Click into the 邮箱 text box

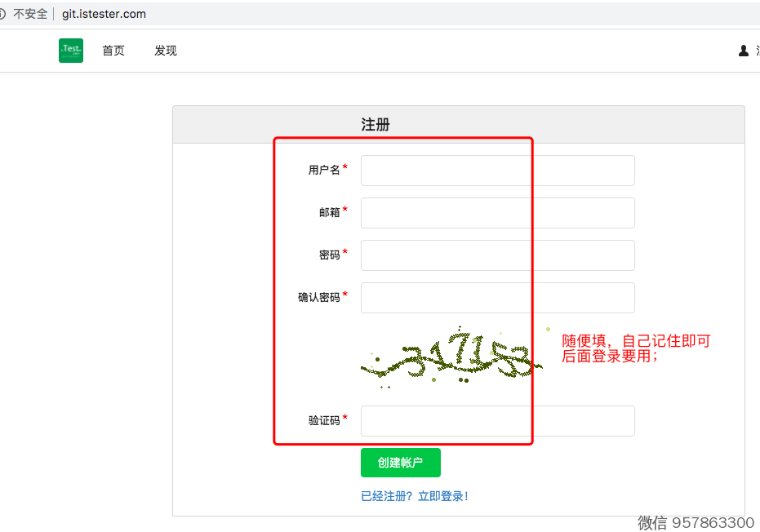497,213
